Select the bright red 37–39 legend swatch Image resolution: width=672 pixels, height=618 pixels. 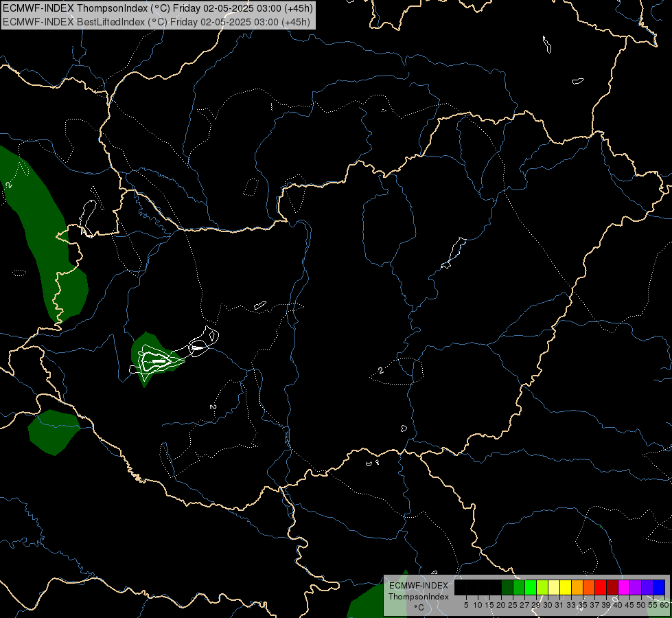[601, 587]
